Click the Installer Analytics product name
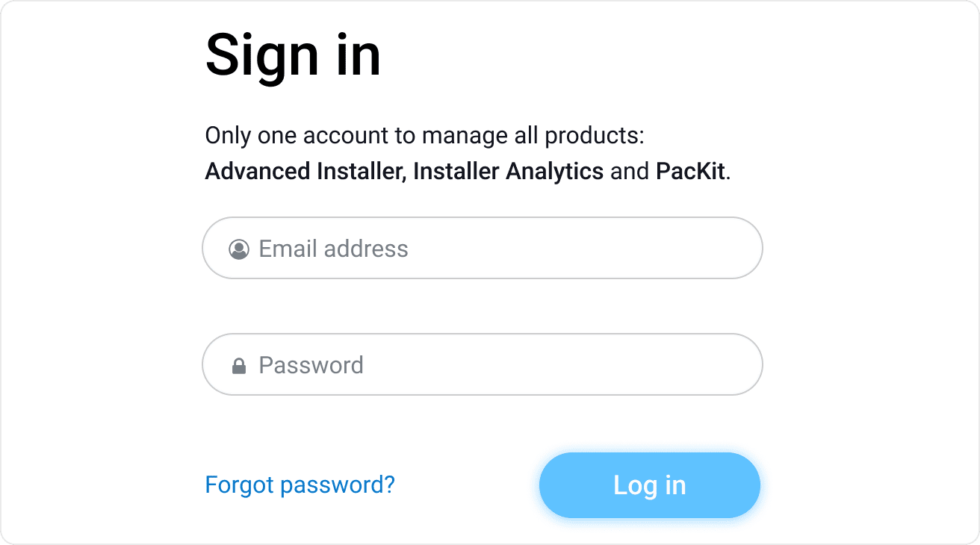This screenshot has height=545, width=980. coord(508,171)
